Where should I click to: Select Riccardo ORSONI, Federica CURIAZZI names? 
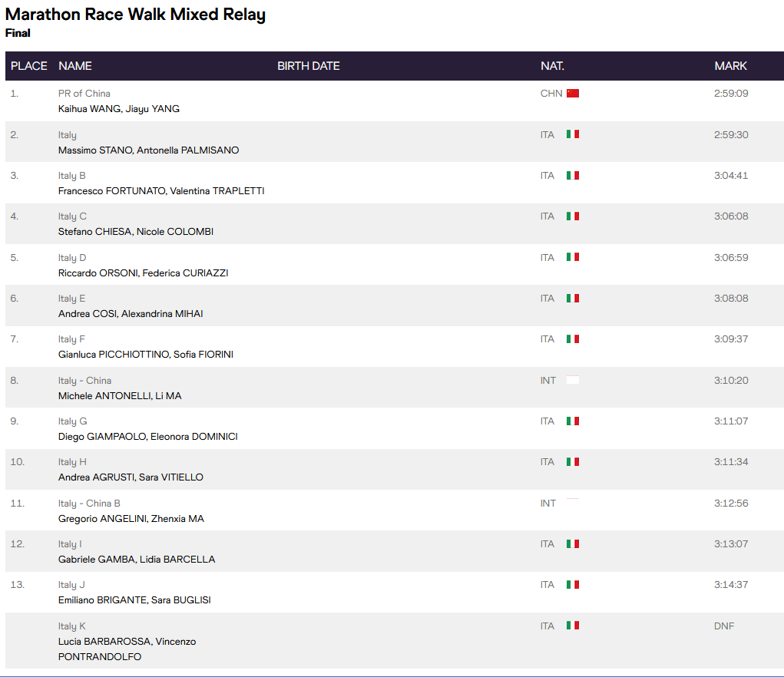pyautogui.click(x=143, y=273)
